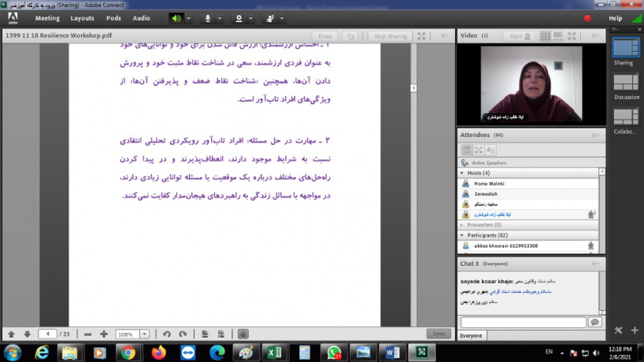Click the chat message input field
Image resolution: width=644 pixels, height=362 pixels.
coord(524,322)
